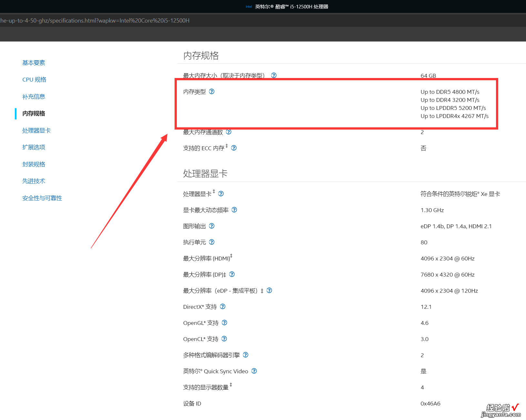Jump to 处理器显卡 from the sidebar
The image size is (526, 420).
[36, 130]
